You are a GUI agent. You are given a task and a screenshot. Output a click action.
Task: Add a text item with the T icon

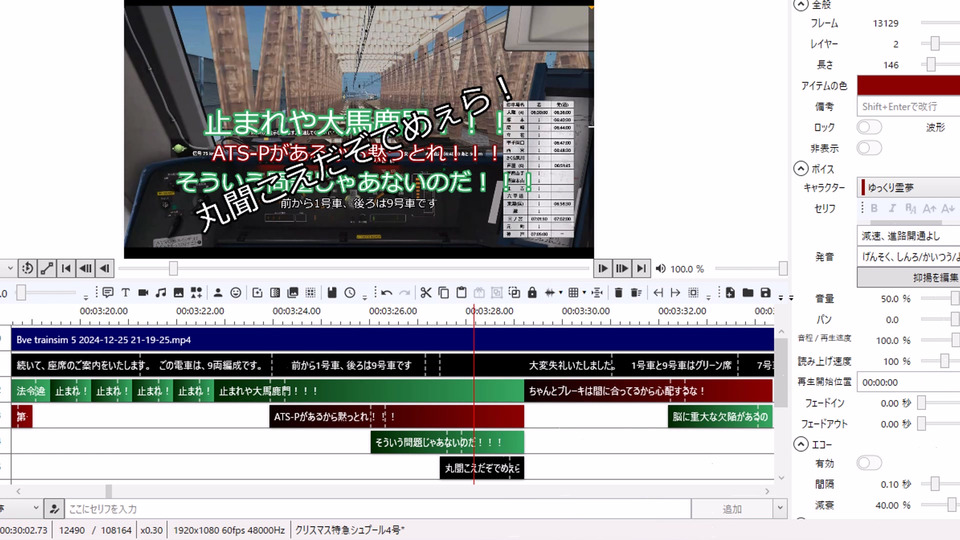pos(126,293)
